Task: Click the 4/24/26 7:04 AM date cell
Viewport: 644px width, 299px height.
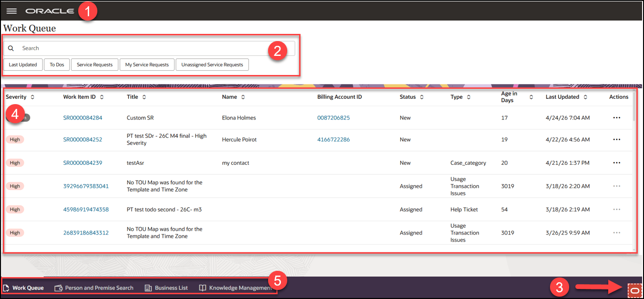Action: click(568, 117)
